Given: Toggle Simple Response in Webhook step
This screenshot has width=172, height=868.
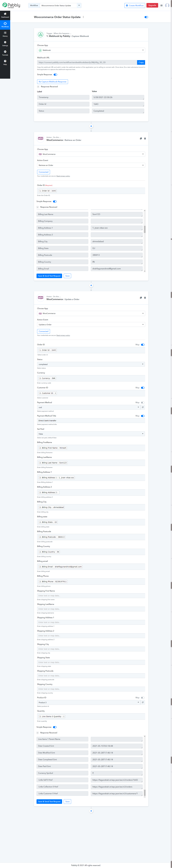Looking at the screenshot, I should [55, 75].
